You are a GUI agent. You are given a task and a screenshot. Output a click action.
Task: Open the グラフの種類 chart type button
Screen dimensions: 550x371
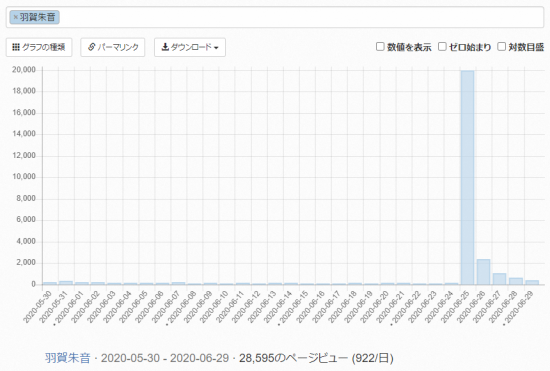(39, 47)
